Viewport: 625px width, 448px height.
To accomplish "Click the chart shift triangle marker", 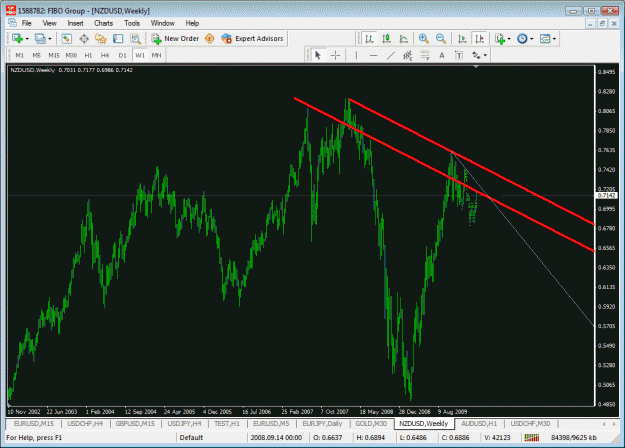I will pyautogui.click(x=476, y=67).
